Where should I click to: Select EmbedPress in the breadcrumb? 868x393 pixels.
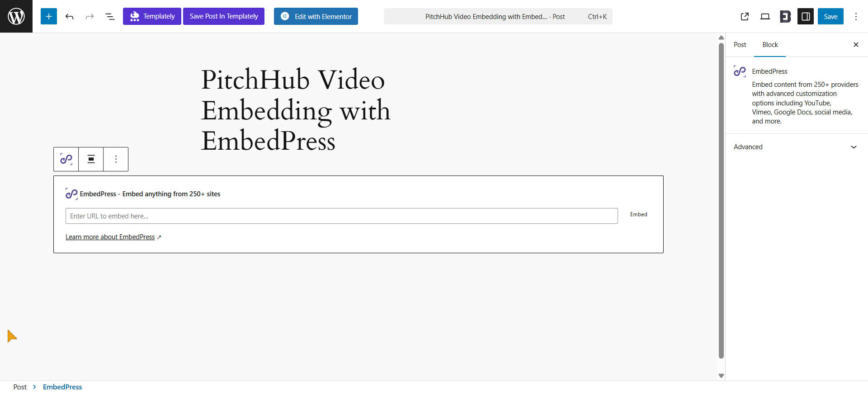(62, 387)
